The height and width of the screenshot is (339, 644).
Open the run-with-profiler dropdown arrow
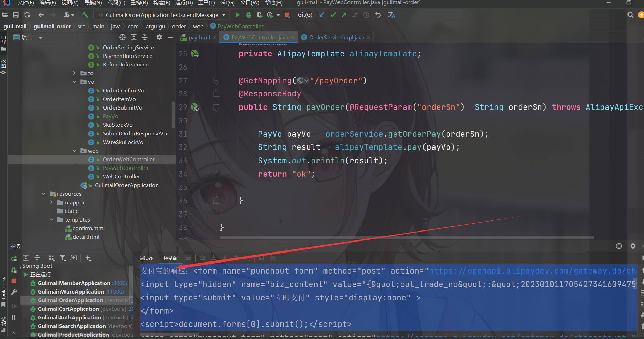[278, 15]
